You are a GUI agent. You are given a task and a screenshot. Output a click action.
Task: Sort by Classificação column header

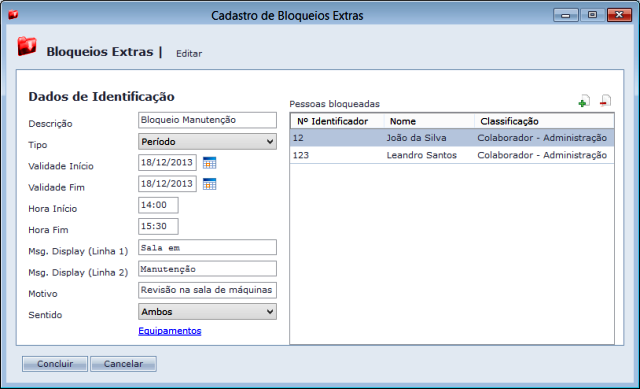click(x=544, y=121)
